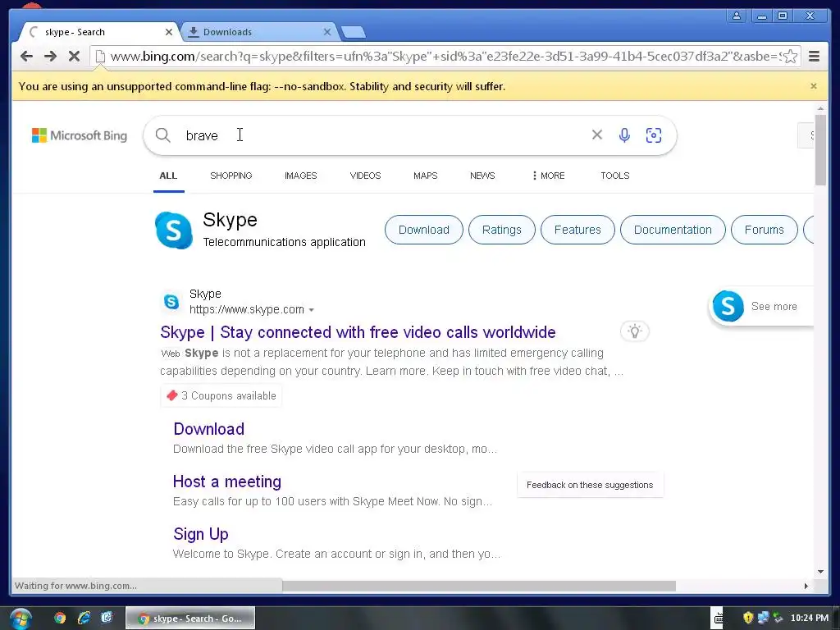Click Feedback on these suggestions
The image size is (840, 630).
(590, 485)
